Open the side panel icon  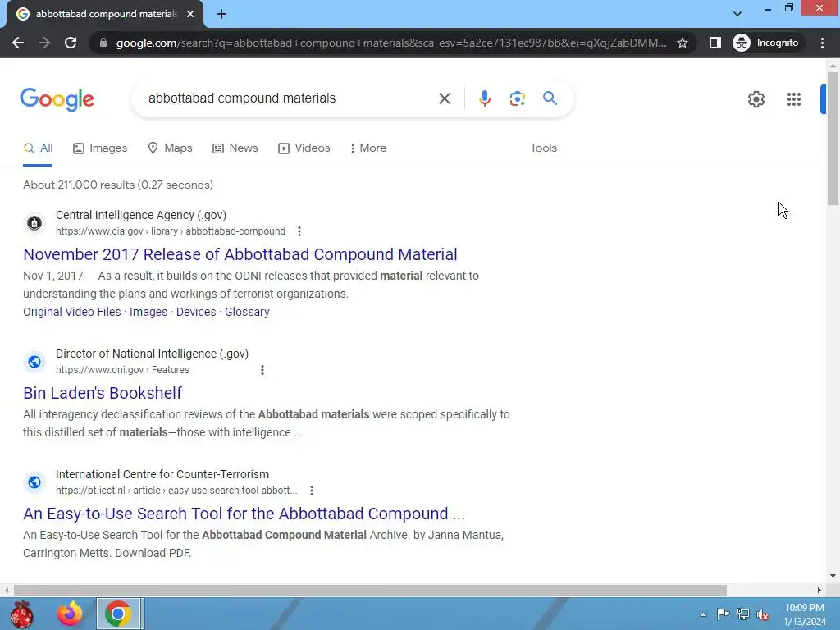[x=714, y=43]
